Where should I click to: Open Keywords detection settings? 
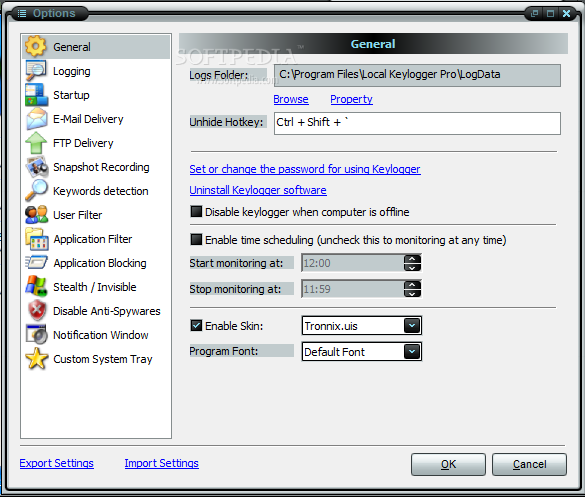point(96,191)
